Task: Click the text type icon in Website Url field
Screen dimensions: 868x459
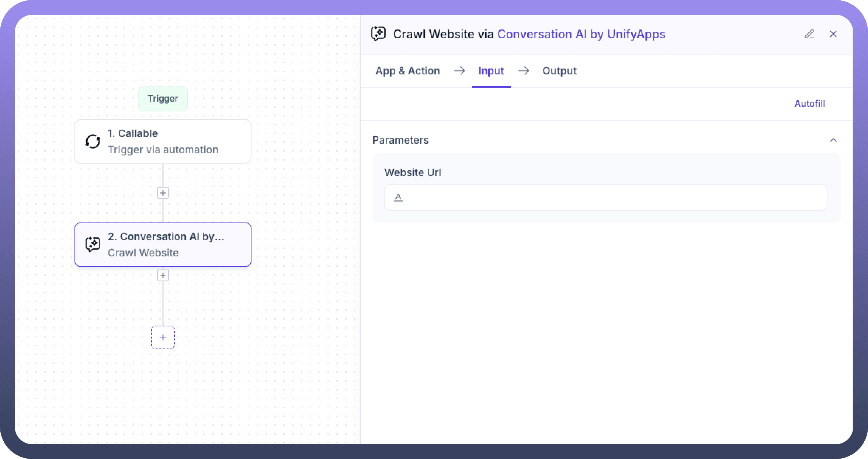Action: click(398, 197)
